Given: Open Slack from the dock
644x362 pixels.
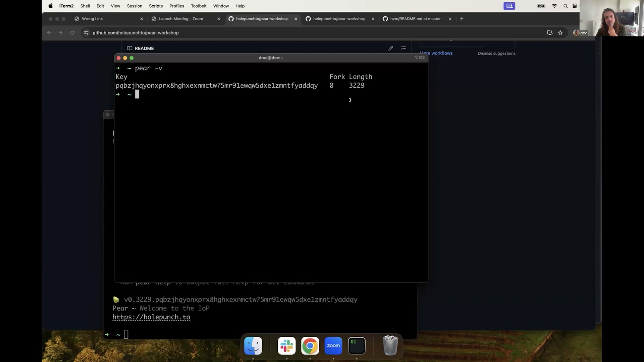Looking at the screenshot, I should pyautogui.click(x=286, y=346).
